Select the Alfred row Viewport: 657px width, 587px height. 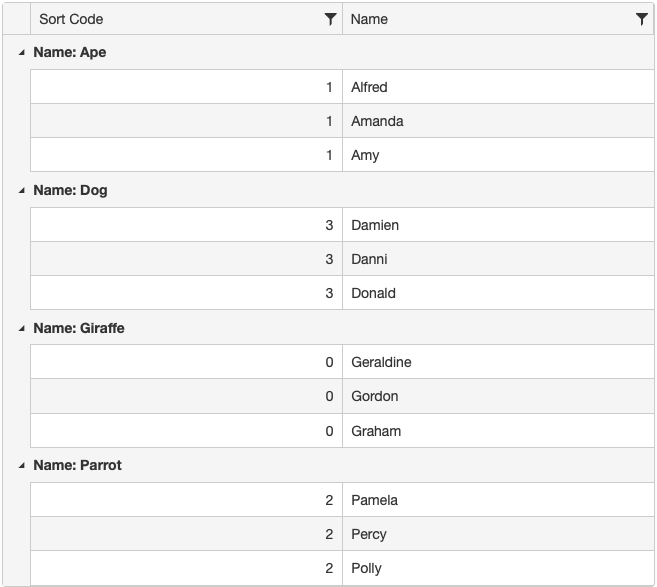(x=342, y=87)
